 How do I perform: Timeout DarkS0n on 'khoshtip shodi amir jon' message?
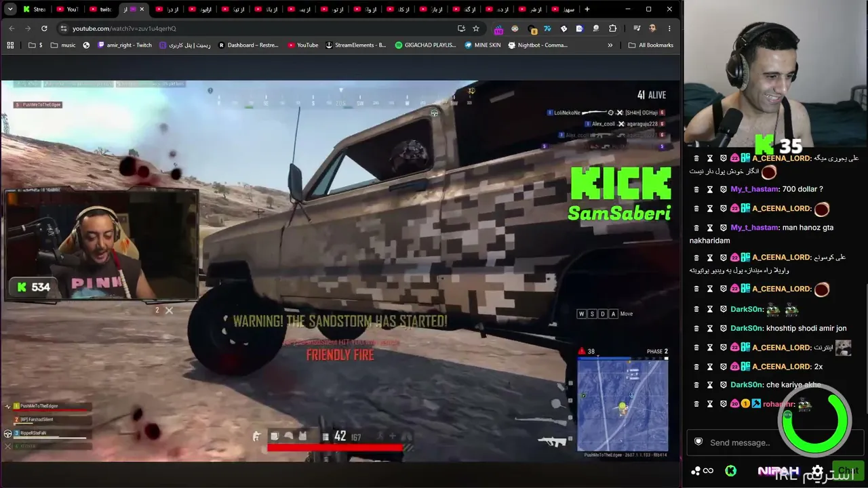click(710, 328)
